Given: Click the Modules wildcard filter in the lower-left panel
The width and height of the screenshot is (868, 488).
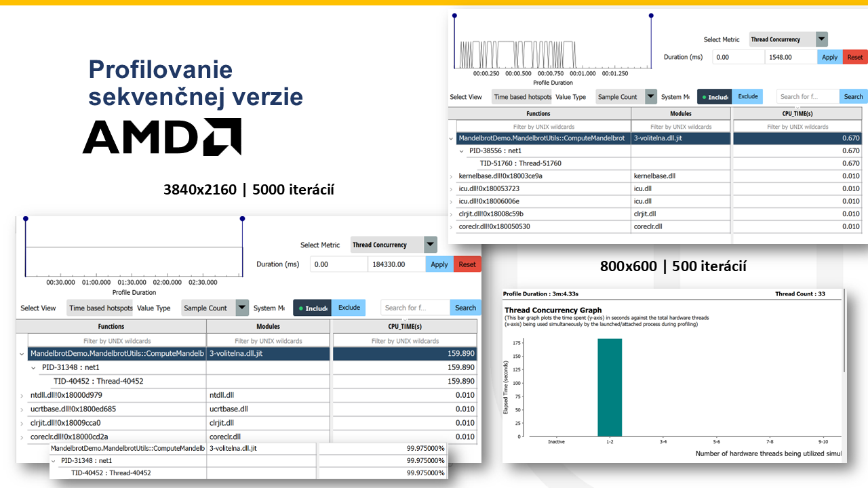Looking at the screenshot, I should click(269, 341).
